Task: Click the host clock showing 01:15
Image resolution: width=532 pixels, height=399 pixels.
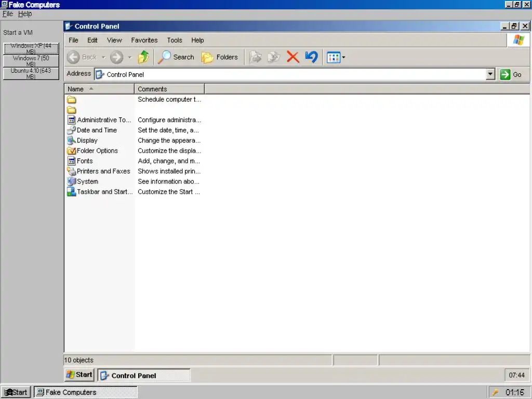Action: [515, 393]
